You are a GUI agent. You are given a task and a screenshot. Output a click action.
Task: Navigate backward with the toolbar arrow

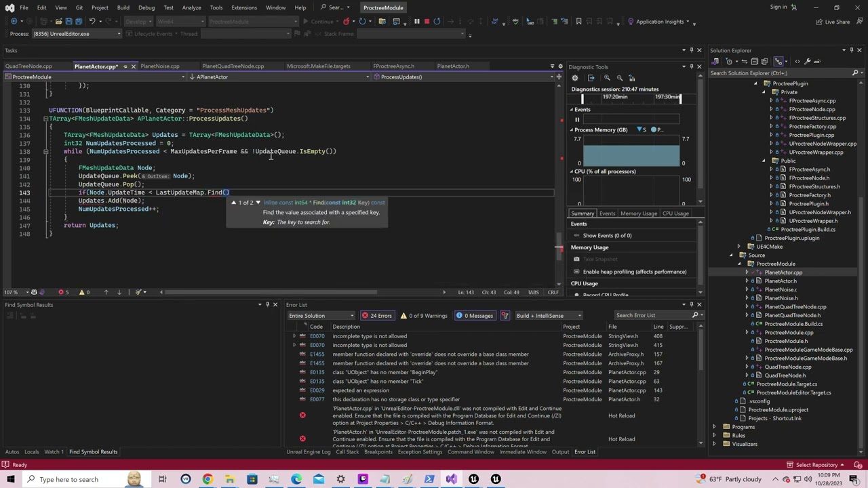14,21
